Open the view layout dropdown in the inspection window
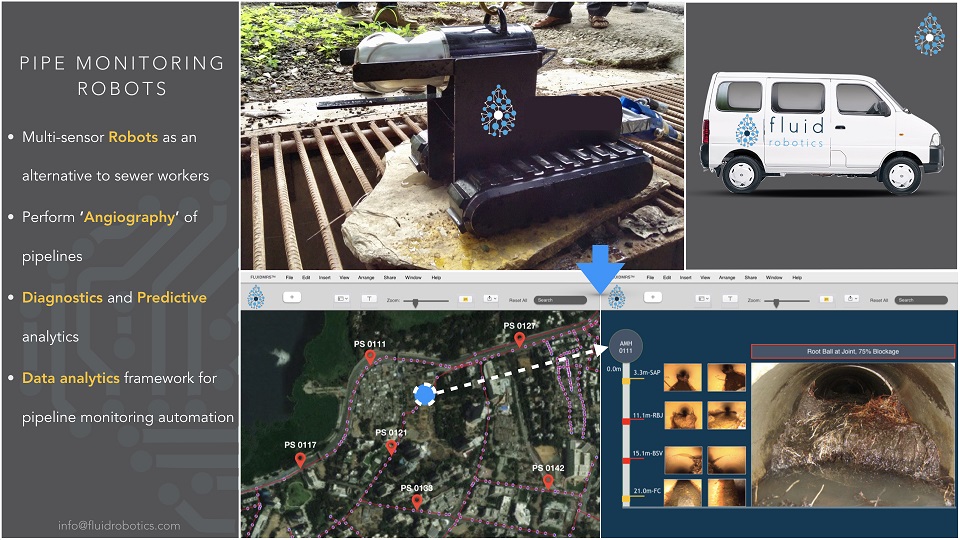Screen dimensions: 960x540 tap(703, 299)
